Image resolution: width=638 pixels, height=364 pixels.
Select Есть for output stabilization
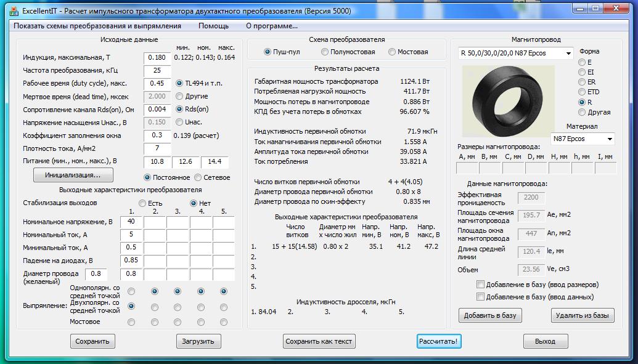(142, 203)
